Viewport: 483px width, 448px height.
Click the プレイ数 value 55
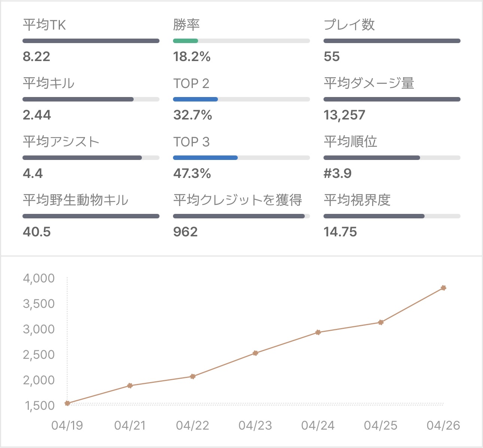coord(332,57)
